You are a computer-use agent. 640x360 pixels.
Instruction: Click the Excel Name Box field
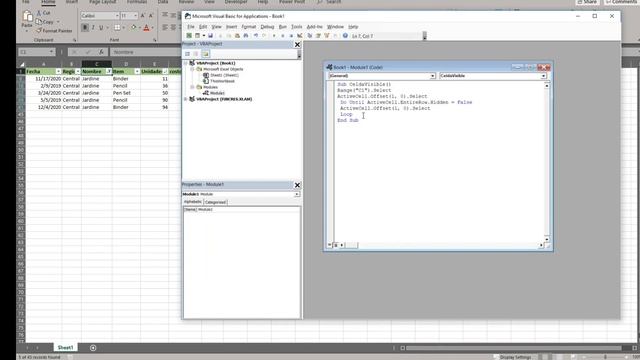pyautogui.click(x=36, y=52)
